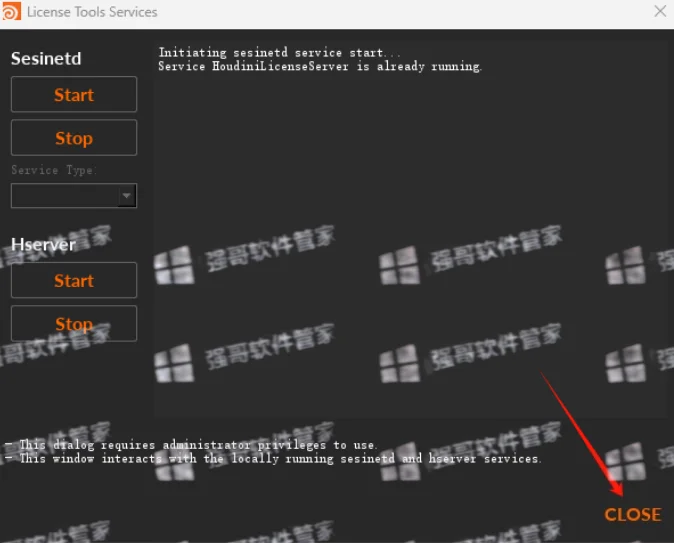
Task: Click the Houdini logo in title bar
Action: (x=11, y=11)
